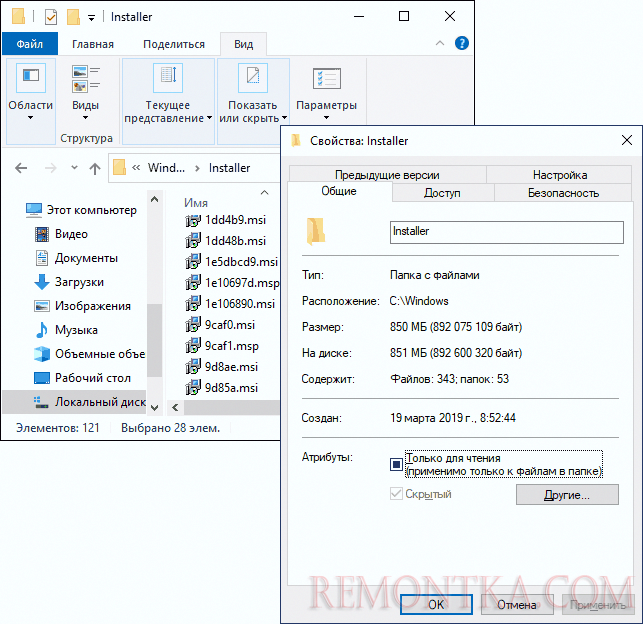
Task: Select the file 1e5dbcd9.msi
Action: [231, 262]
